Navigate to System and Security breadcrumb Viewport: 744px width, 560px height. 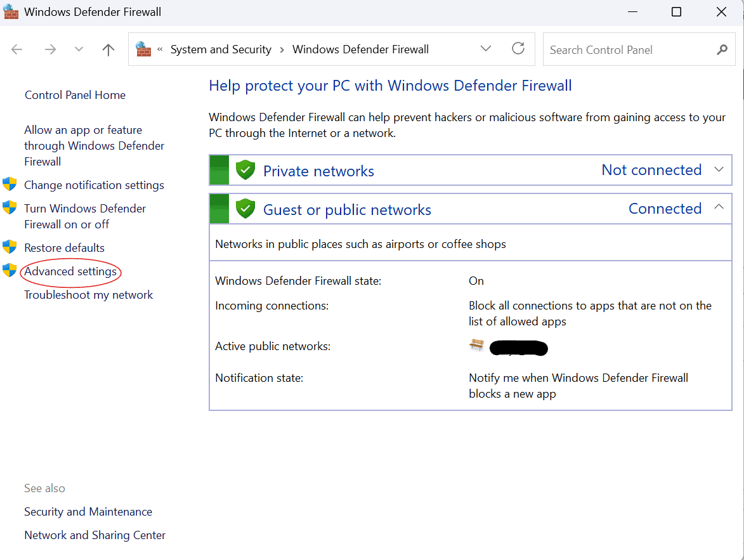coord(221,49)
